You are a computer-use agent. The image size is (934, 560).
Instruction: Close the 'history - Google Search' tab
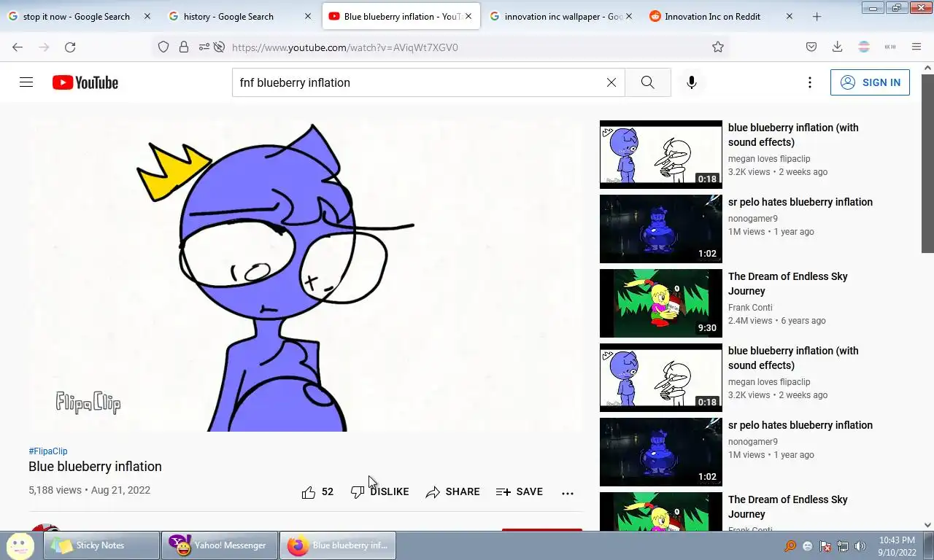coord(307,16)
